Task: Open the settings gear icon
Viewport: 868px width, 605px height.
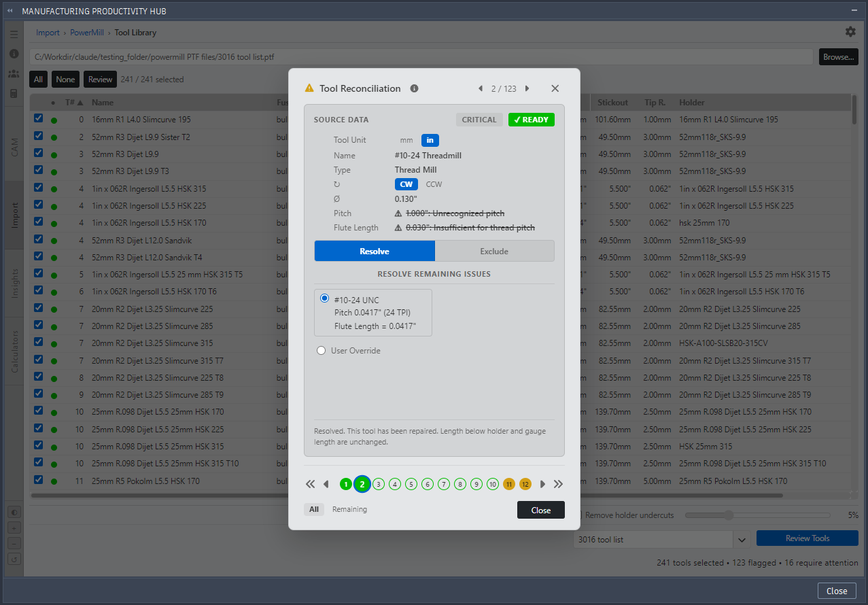Action: pyautogui.click(x=850, y=32)
